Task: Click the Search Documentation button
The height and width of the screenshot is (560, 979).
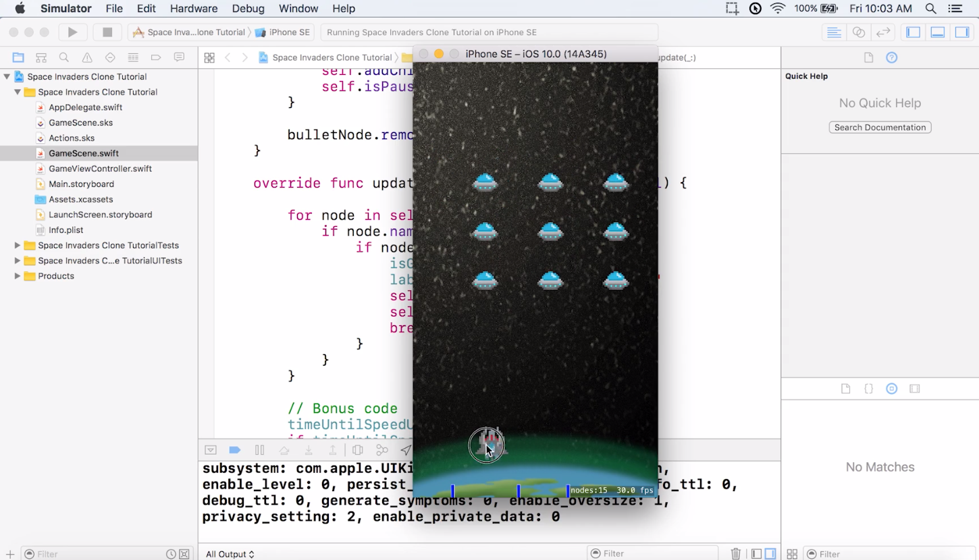Action: [x=880, y=128]
